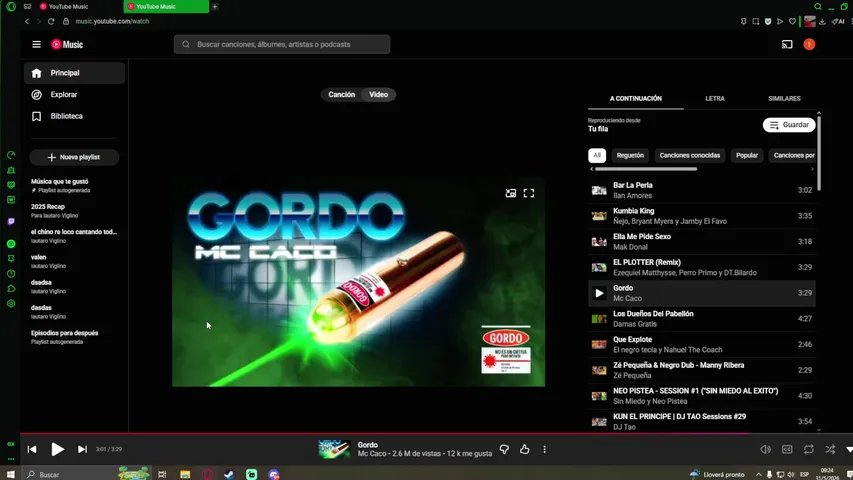Go to Principal home page

point(74,73)
